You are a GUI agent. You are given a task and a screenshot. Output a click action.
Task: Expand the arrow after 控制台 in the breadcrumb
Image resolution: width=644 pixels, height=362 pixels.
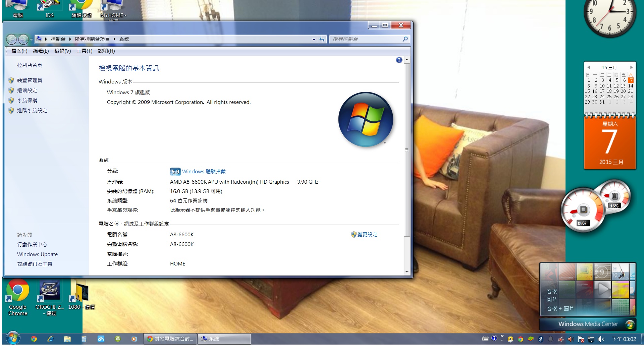(x=70, y=39)
